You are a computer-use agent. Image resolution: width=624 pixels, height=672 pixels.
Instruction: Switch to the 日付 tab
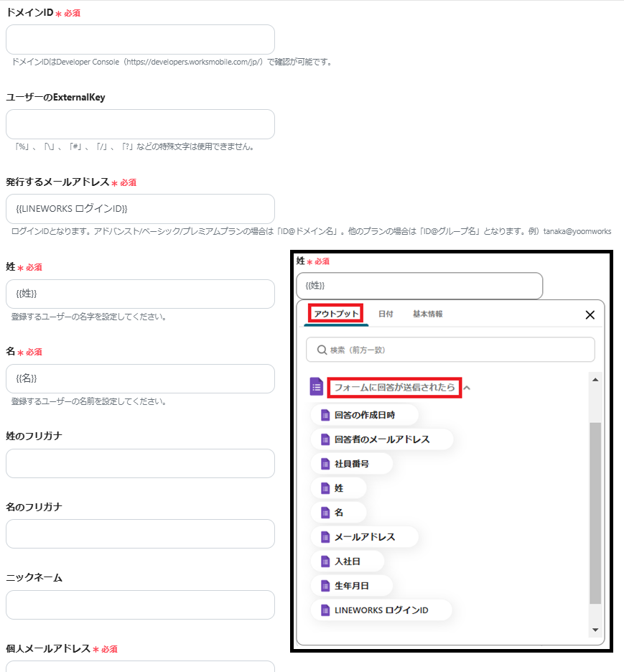coord(386,314)
